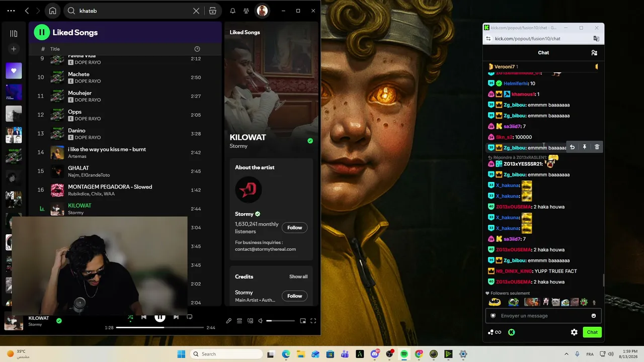
Task: Create a new playlist with plus icon
Action: tap(14, 49)
